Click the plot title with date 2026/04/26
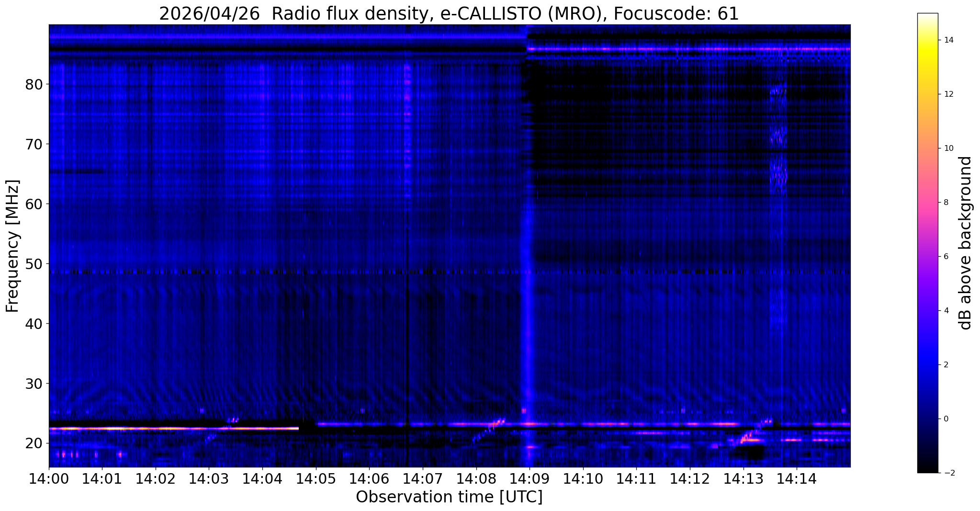 449,14
